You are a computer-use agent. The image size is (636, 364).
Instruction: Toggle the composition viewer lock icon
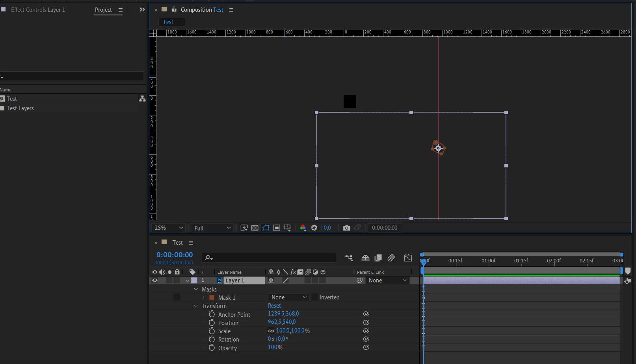click(x=174, y=9)
